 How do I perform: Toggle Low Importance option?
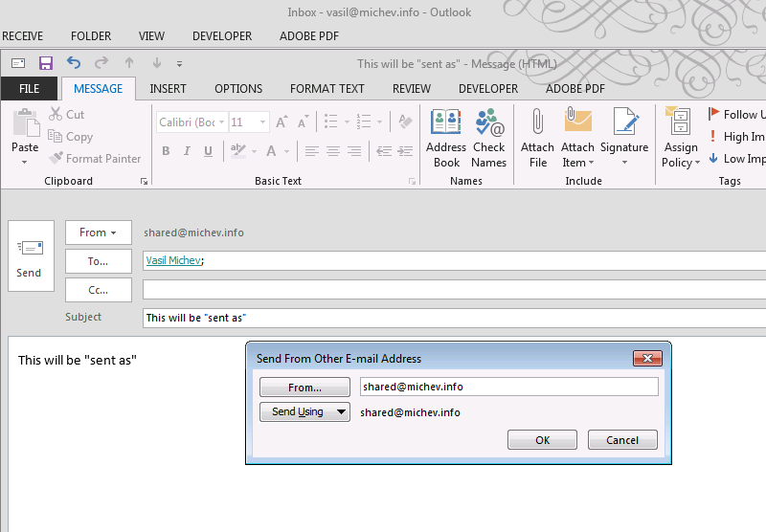tap(735, 159)
